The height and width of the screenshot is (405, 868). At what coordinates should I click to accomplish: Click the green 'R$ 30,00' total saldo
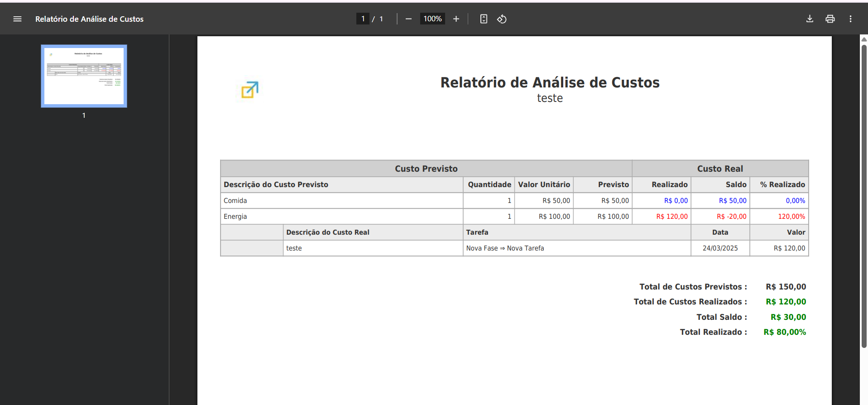tap(788, 317)
